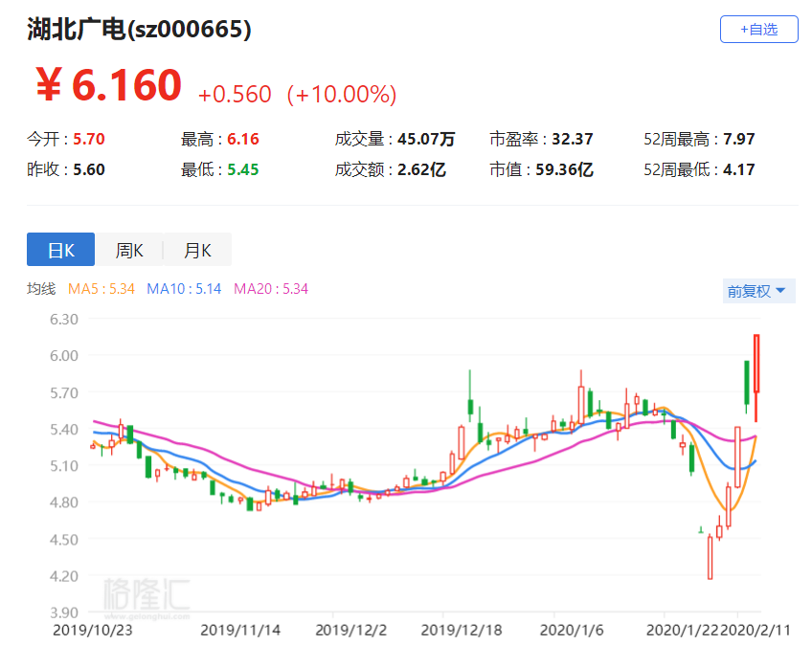Click the price change +0.560

point(235,94)
